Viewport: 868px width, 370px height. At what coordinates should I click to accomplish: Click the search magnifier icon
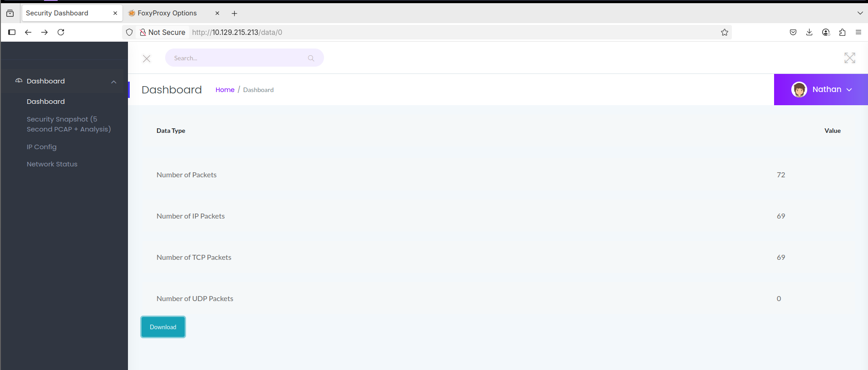[x=311, y=58]
